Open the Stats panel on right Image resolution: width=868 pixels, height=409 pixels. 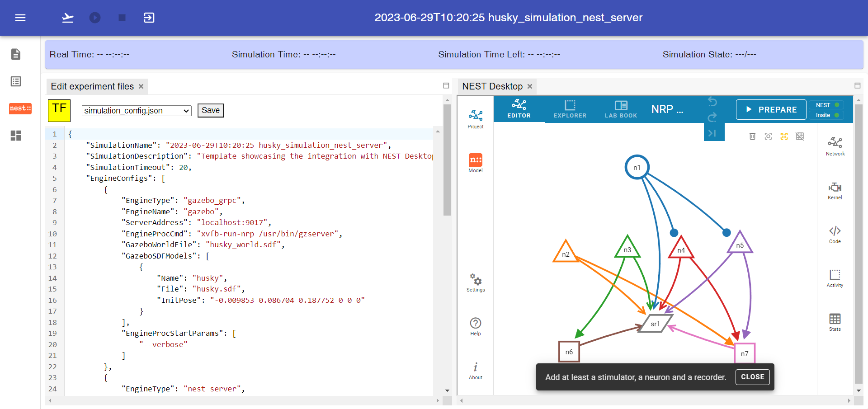(x=835, y=322)
